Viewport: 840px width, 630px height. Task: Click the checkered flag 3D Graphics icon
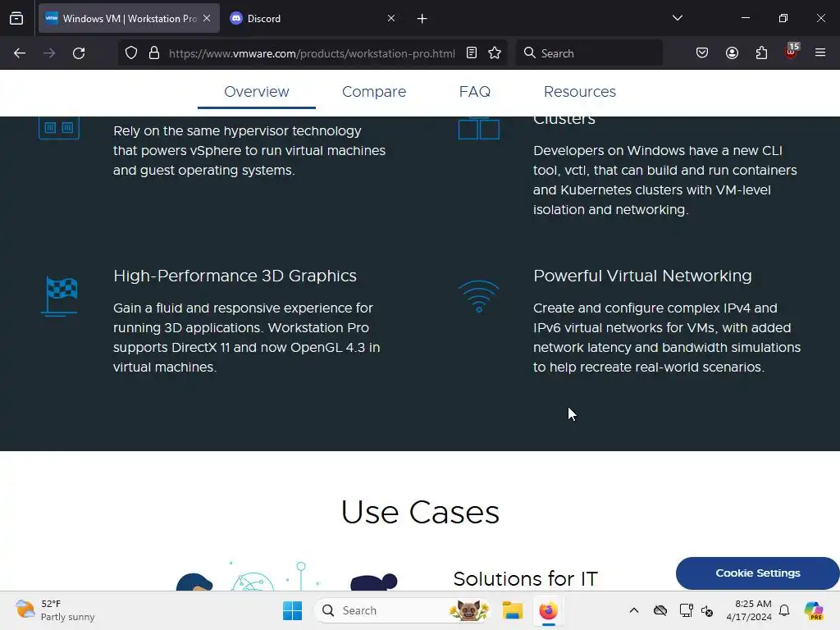pyautogui.click(x=59, y=295)
